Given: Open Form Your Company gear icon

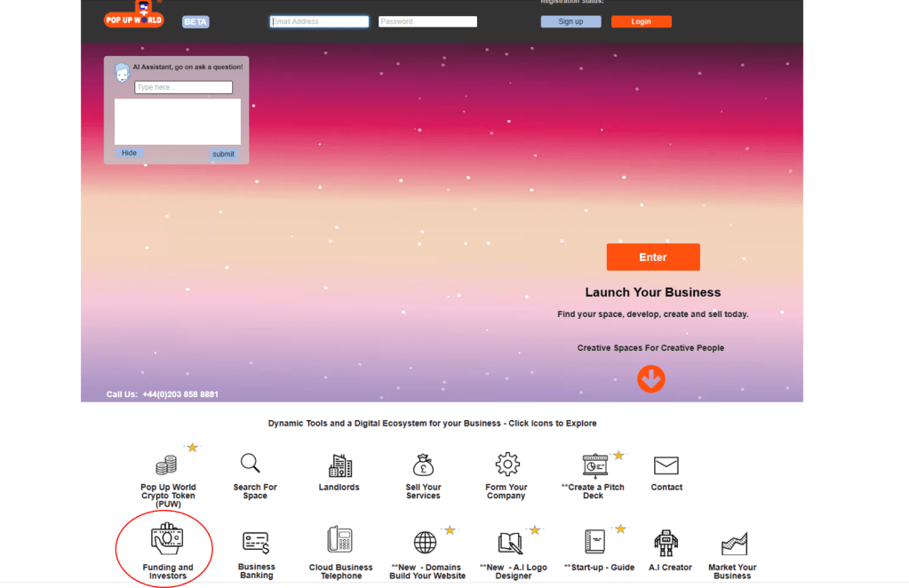Looking at the screenshot, I should (x=507, y=464).
